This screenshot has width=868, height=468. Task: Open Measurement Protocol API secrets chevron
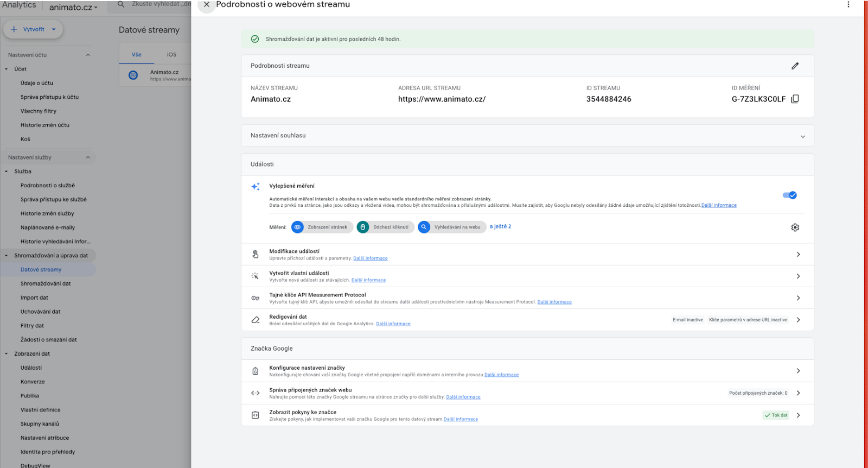coord(798,298)
